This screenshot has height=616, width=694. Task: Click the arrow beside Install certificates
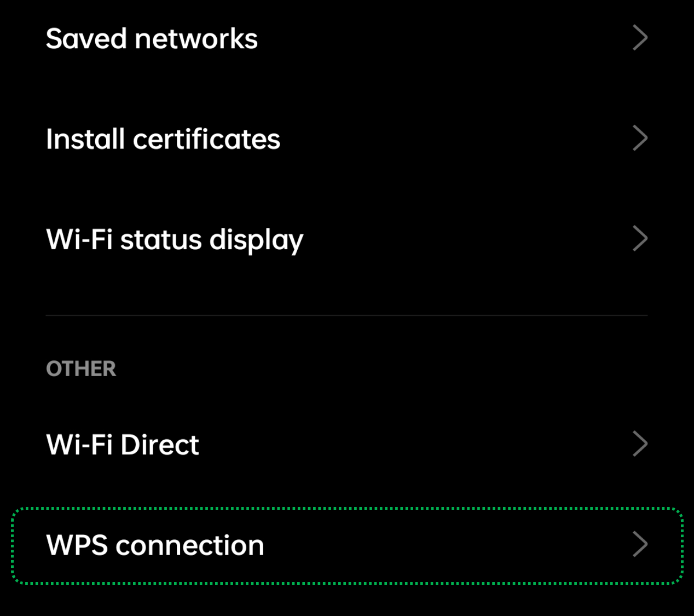[x=640, y=139]
